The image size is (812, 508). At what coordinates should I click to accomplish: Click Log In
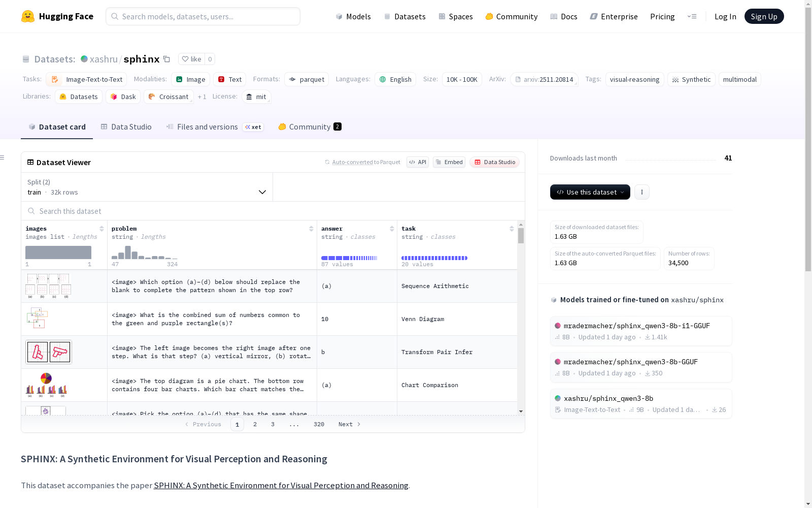click(725, 16)
